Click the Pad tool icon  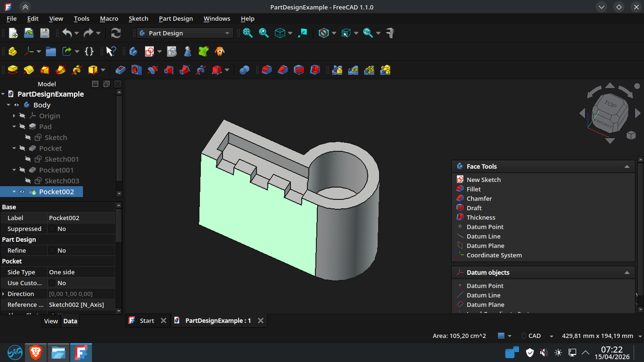click(13, 70)
